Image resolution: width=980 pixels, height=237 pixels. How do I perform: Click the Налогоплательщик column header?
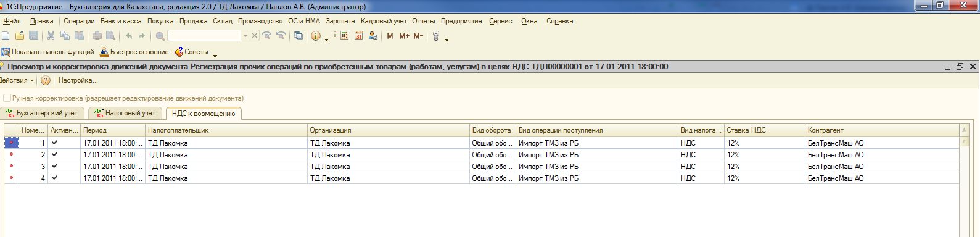click(x=226, y=130)
